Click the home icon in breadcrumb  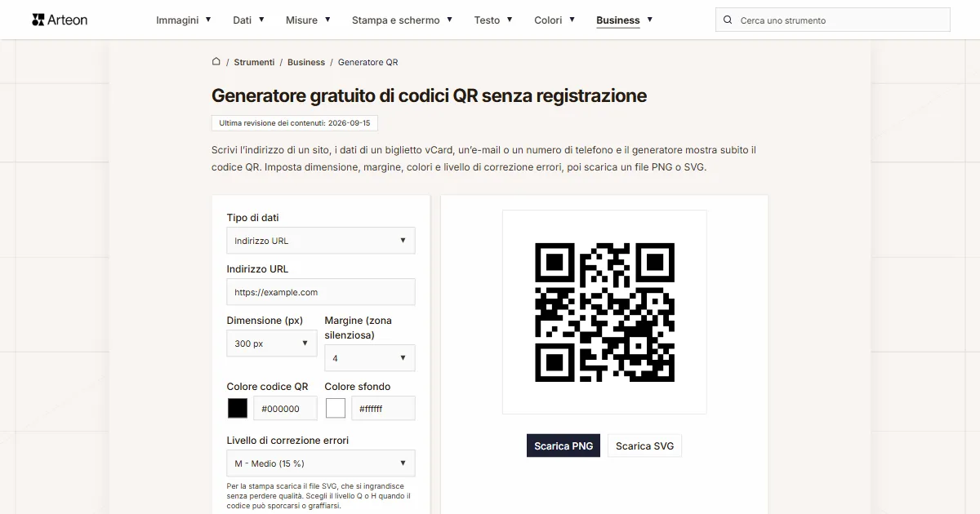point(216,61)
